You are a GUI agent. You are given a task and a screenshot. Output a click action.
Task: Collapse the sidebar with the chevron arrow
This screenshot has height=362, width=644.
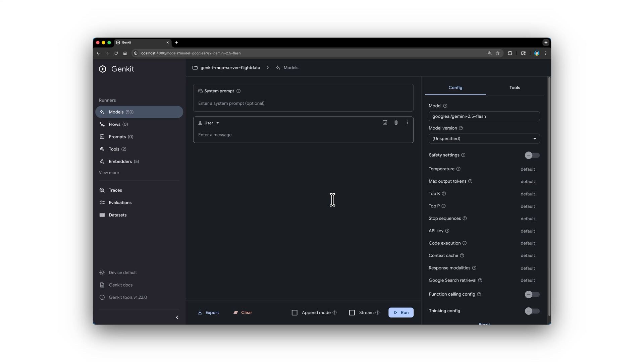(177, 317)
